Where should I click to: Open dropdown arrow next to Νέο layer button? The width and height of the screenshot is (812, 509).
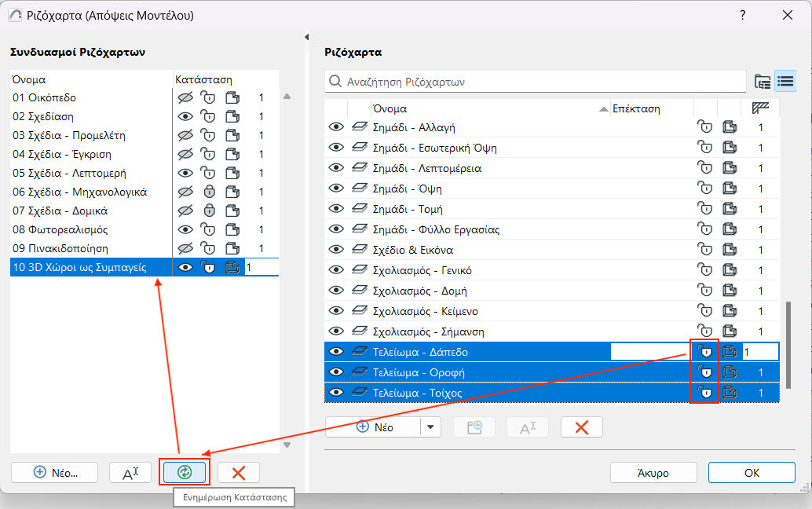click(x=430, y=427)
